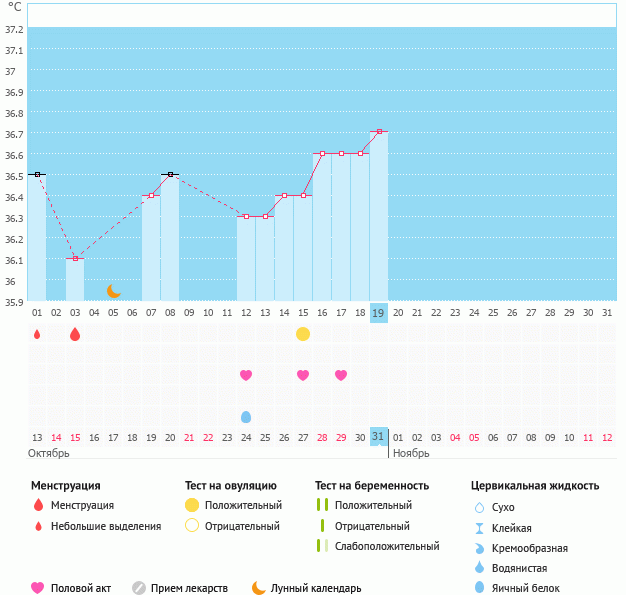This screenshot has width=626, height=595.
Task: Click the large menstruation drop on day 03
Action: click(x=75, y=334)
